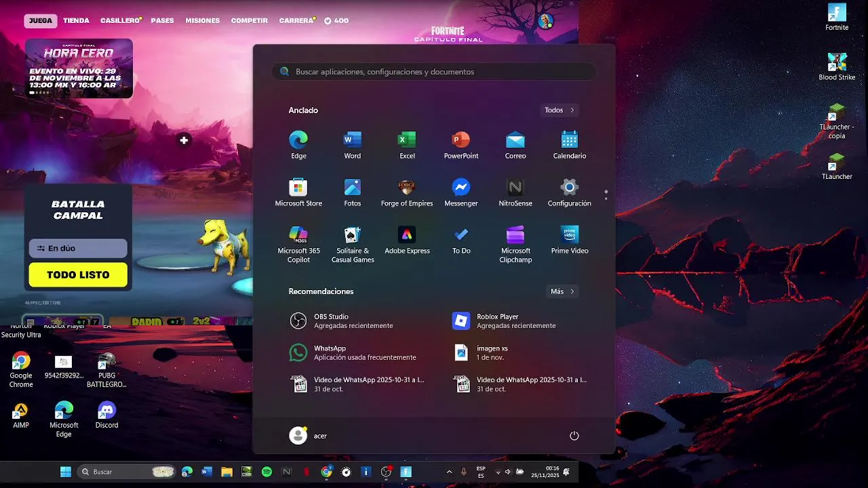Open the acer user account menu
The height and width of the screenshot is (488, 868).
[309, 436]
